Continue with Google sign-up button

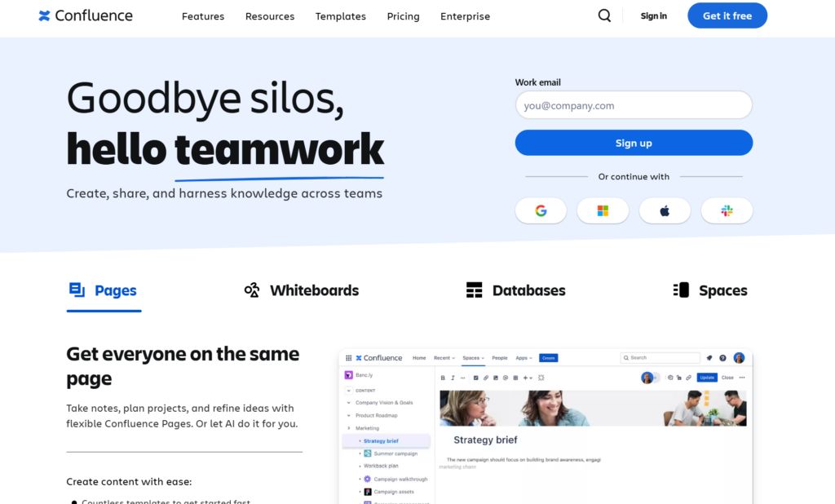point(541,211)
